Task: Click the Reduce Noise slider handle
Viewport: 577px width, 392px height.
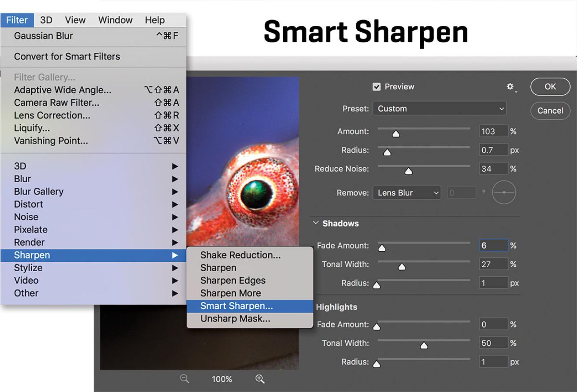Action: tap(408, 171)
